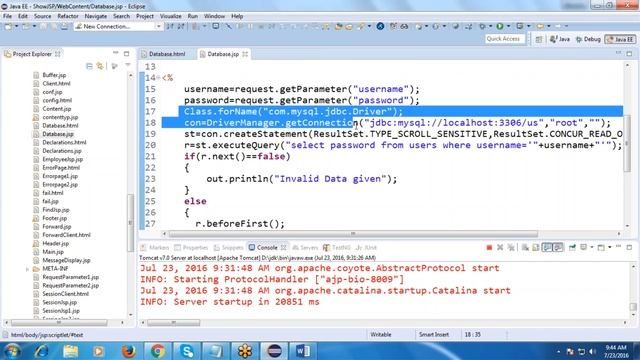Open the Debug button dropdown arrow
Screen dimensions: 640x360
point(490,26)
